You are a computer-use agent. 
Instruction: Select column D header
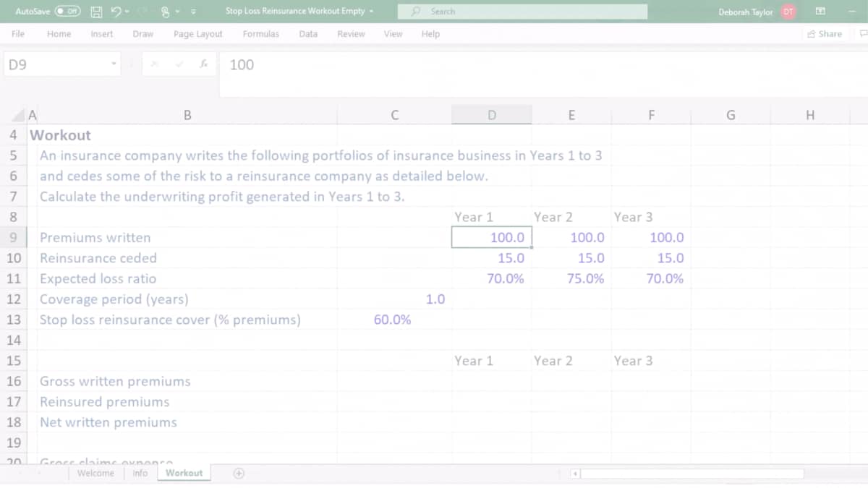492,114
